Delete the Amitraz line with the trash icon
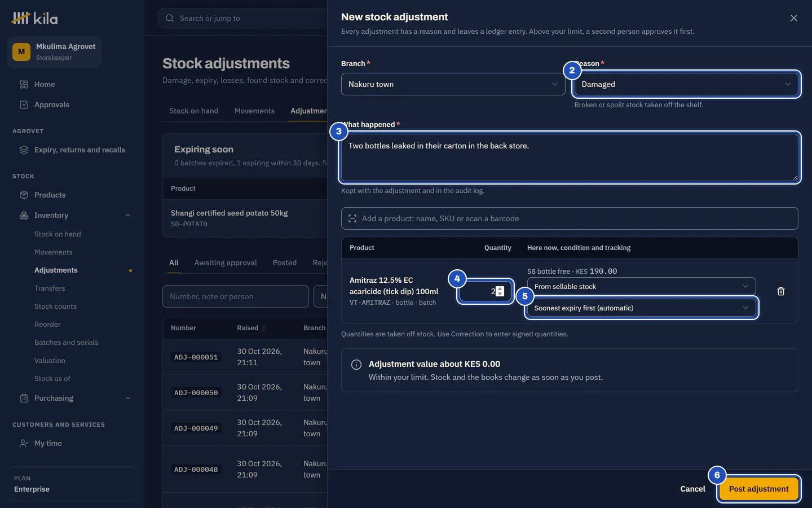Screen dimensions: 812x508 [781, 291]
